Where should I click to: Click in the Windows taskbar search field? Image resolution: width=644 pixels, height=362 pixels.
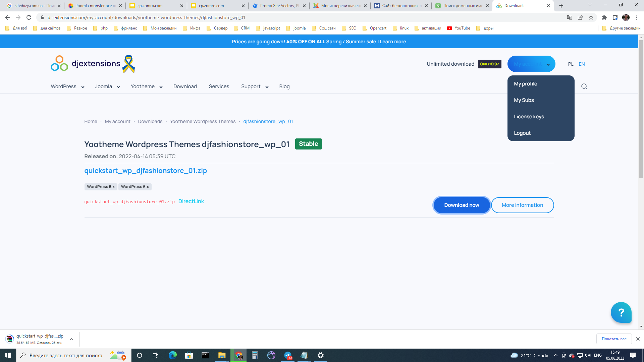coord(66,355)
